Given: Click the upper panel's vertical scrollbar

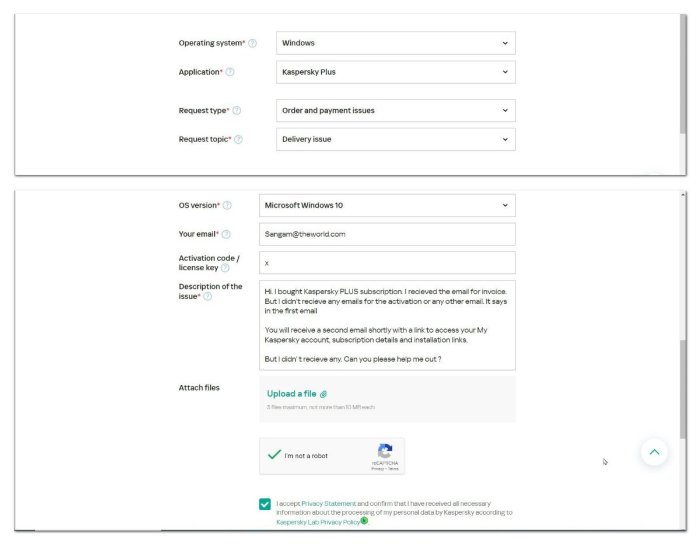Looking at the screenshot, I should (x=683, y=74).
